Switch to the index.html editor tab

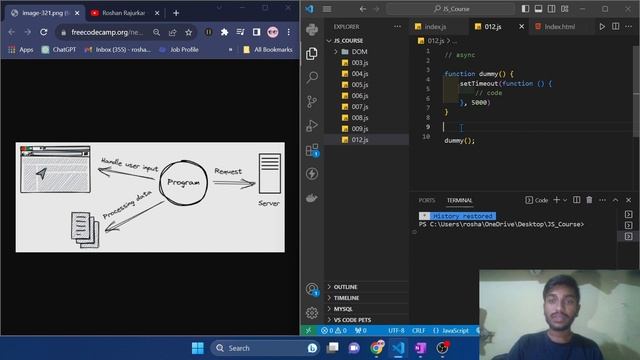559,27
